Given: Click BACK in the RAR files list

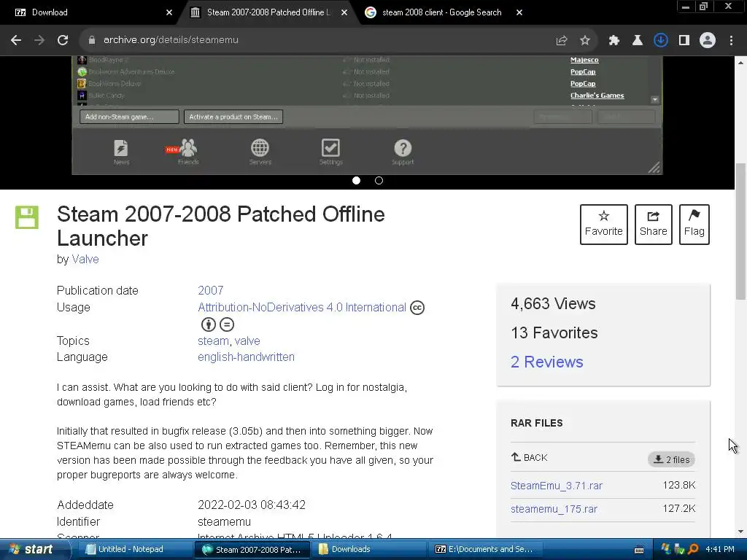Looking at the screenshot, I should click(530, 458).
